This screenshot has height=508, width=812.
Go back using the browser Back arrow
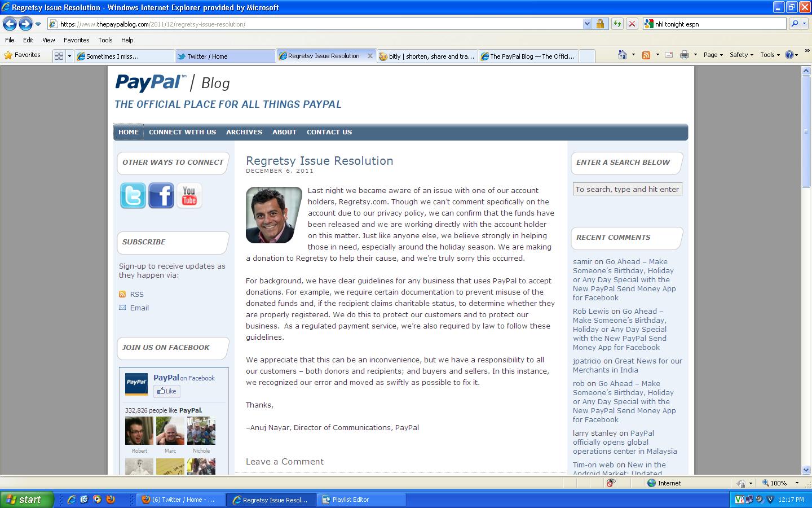coord(10,24)
